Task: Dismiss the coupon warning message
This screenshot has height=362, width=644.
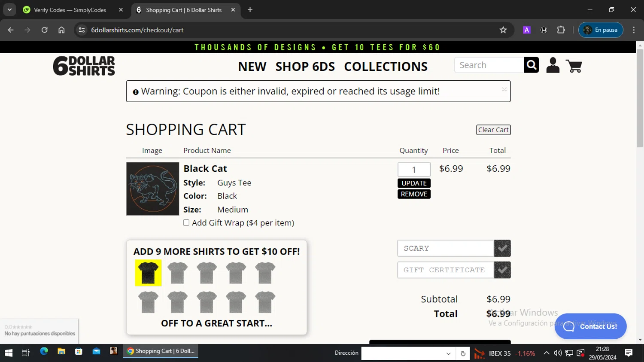Action: point(504,89)
